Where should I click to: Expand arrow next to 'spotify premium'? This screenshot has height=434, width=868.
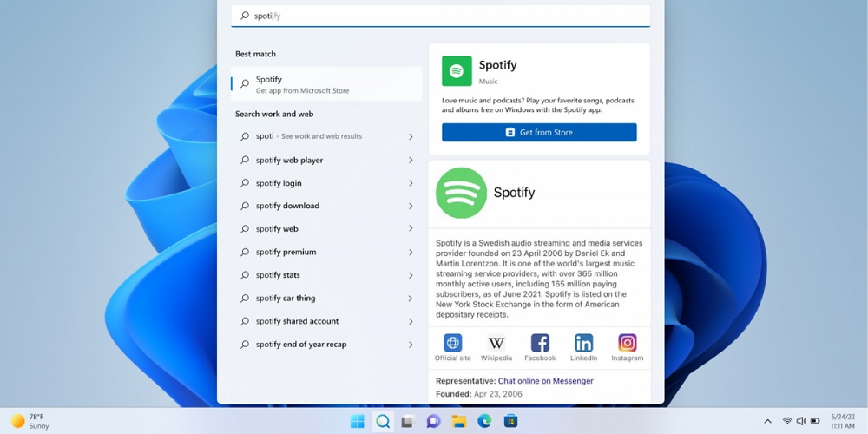click(411, 253)
